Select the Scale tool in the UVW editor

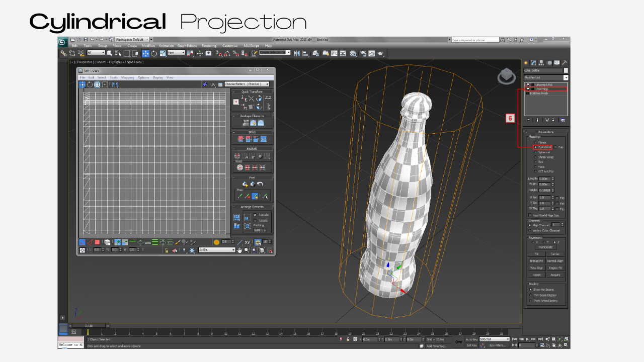(x=98, y=84)
